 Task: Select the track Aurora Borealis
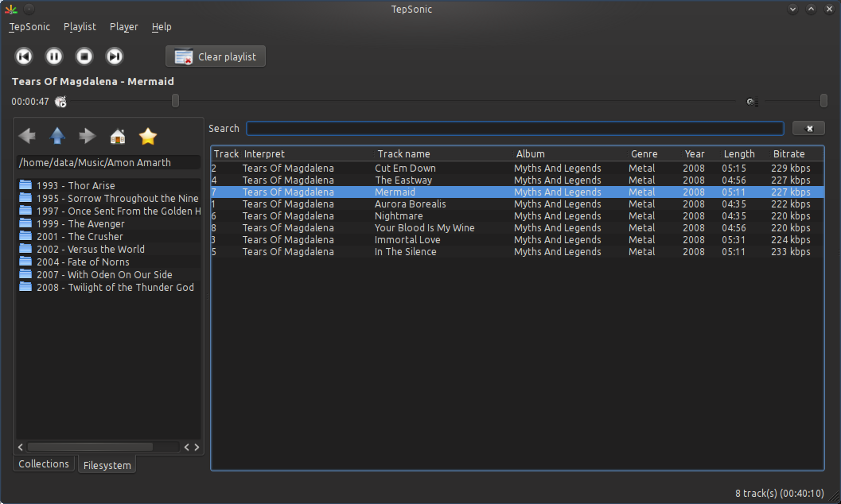tap(518, 204)
